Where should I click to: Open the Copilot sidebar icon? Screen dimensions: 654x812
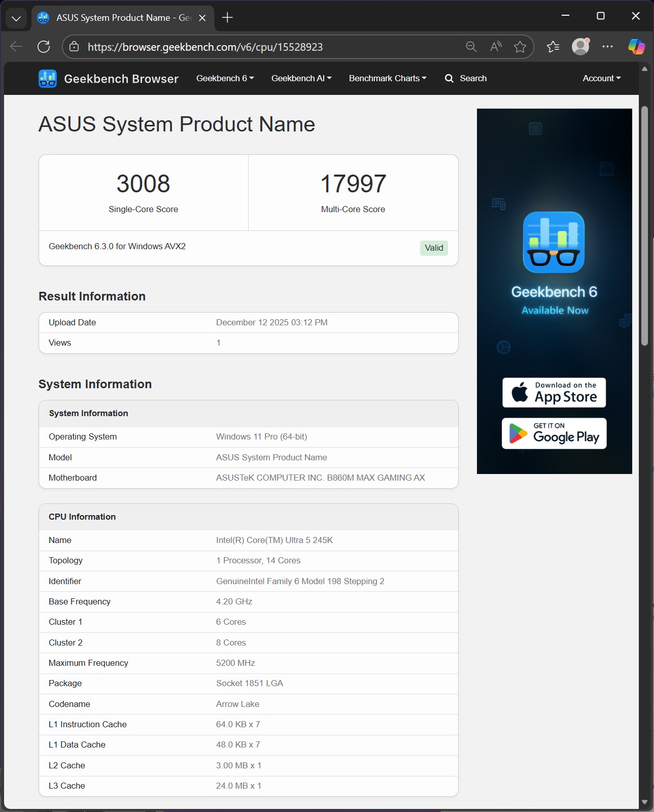tap(636, 47)
